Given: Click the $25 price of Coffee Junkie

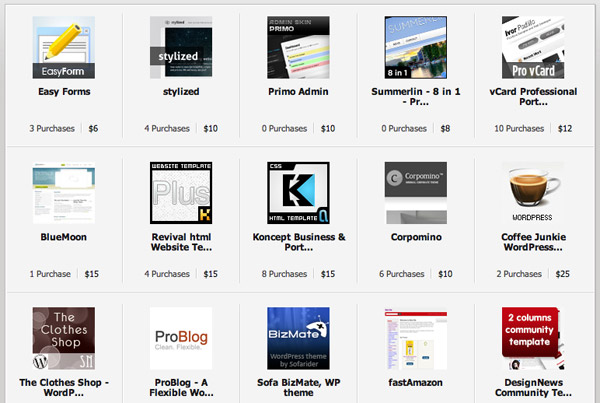Looking at the screenshot, I should click(562, 274).
